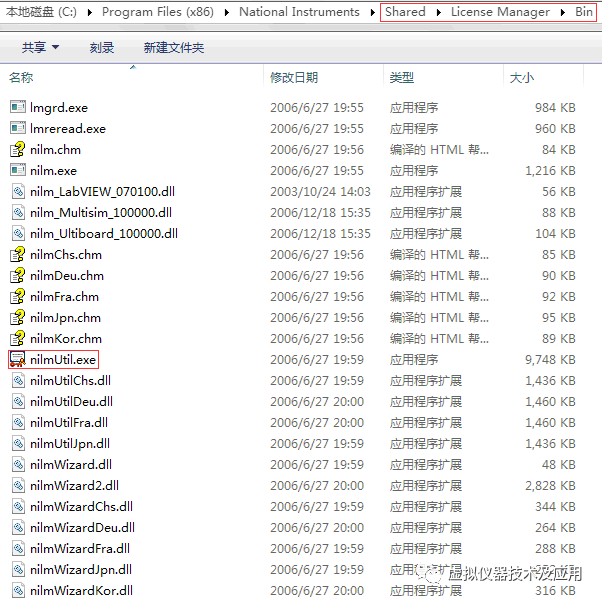
Task: Go to Shared folder breadcrumb
Action: [405, 12]
